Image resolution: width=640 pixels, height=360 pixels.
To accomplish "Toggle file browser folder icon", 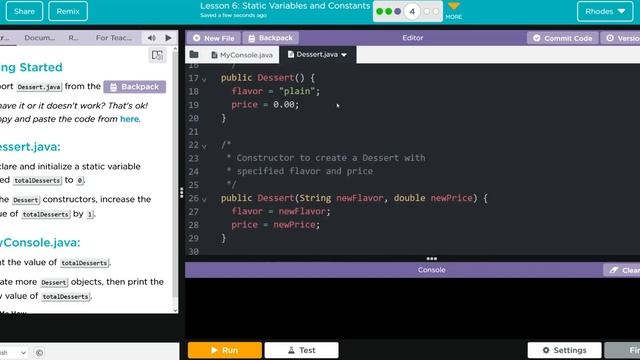I will point(194,55).
